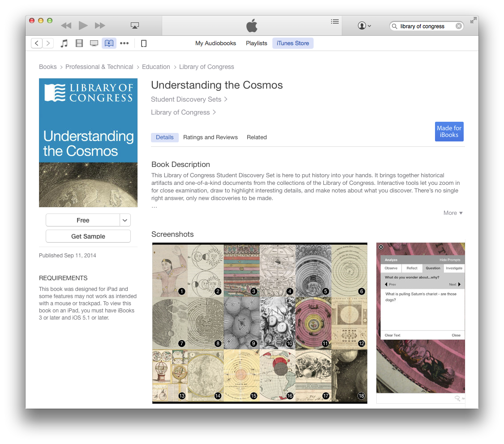This screenshot has width=504, height=444.
Task: Click the AirPlay icon in the toolbar
Action: click(x=135, y=26)
